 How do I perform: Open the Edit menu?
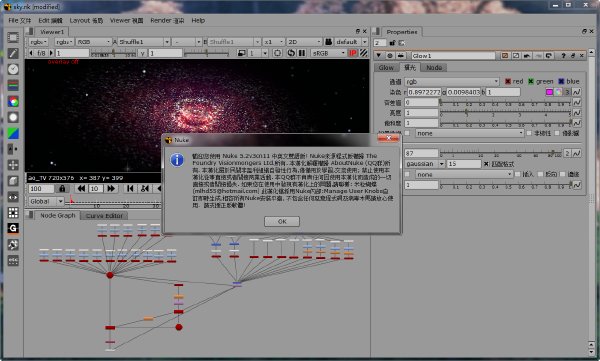point(50,20)
